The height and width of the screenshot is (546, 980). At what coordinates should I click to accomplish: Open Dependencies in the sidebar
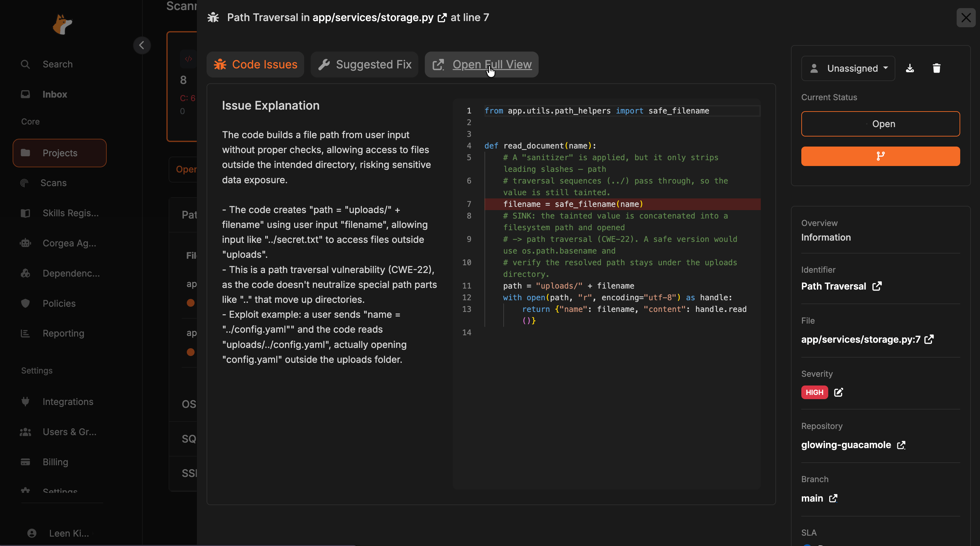pyautogui.click(x=59, y=273)
